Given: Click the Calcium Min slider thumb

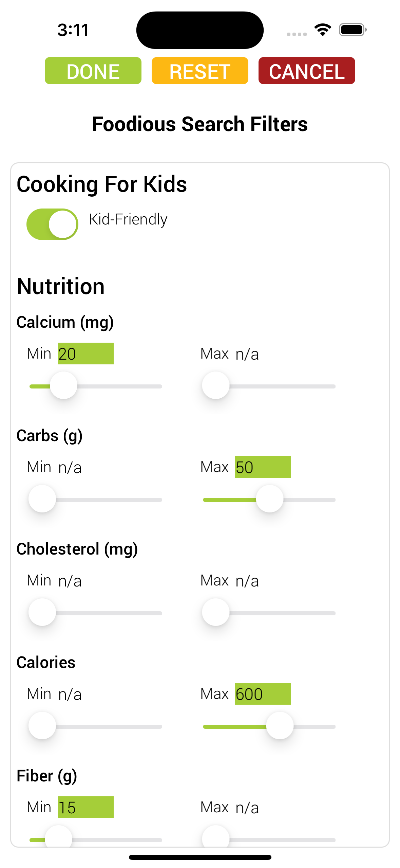Looking at the screenshot, I should [x=63, y=385].
